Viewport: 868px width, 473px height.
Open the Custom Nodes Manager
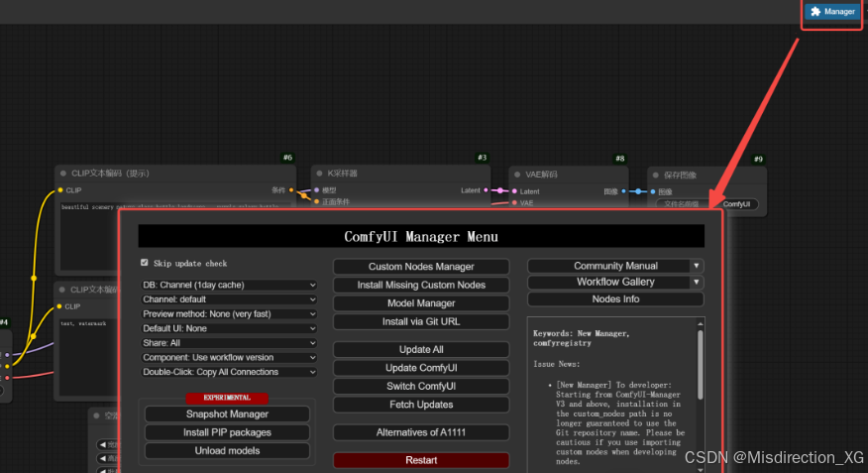[x=421, y=267]
